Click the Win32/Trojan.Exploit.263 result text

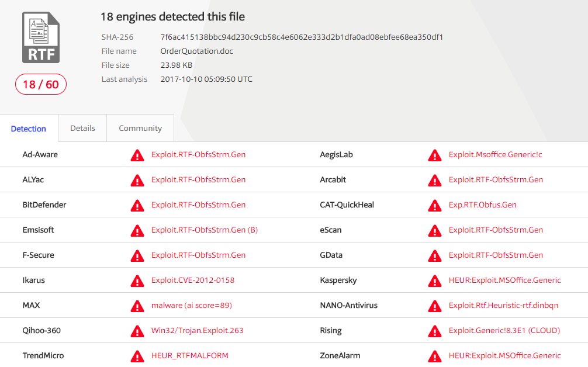pyautogui.click(x=198, y=331)
